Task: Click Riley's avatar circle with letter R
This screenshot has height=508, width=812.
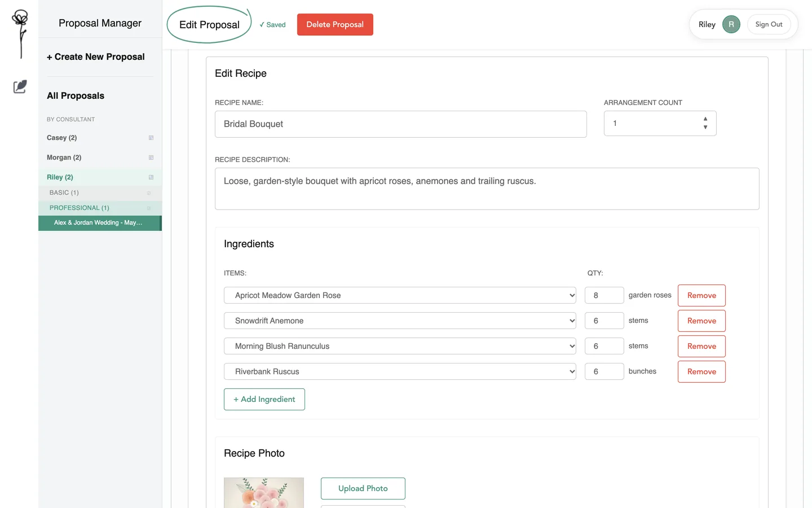Action: click(x=731, y=24)
